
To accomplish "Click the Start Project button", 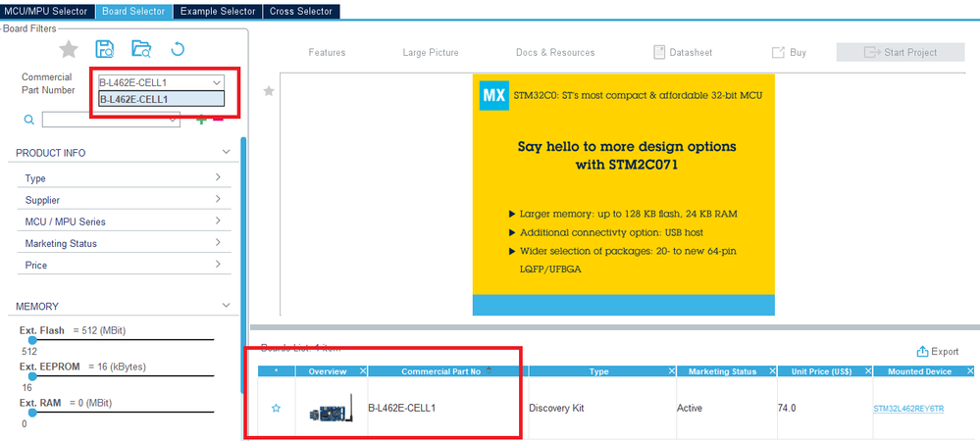I will [901, 53].
